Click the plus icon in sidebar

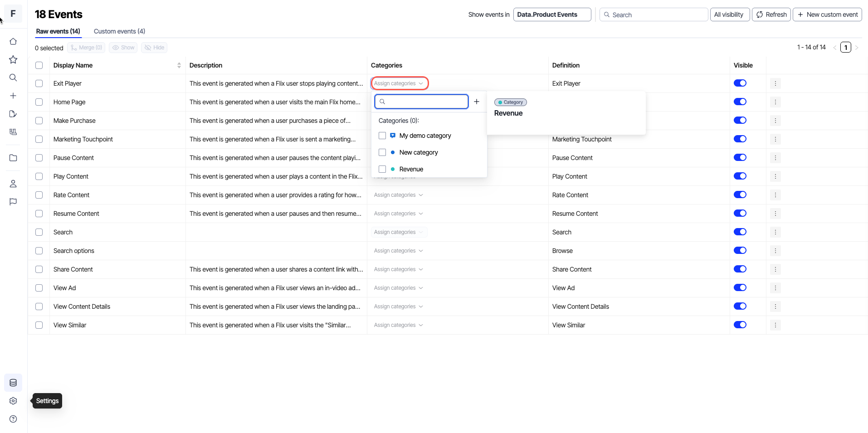click(13, 96)
